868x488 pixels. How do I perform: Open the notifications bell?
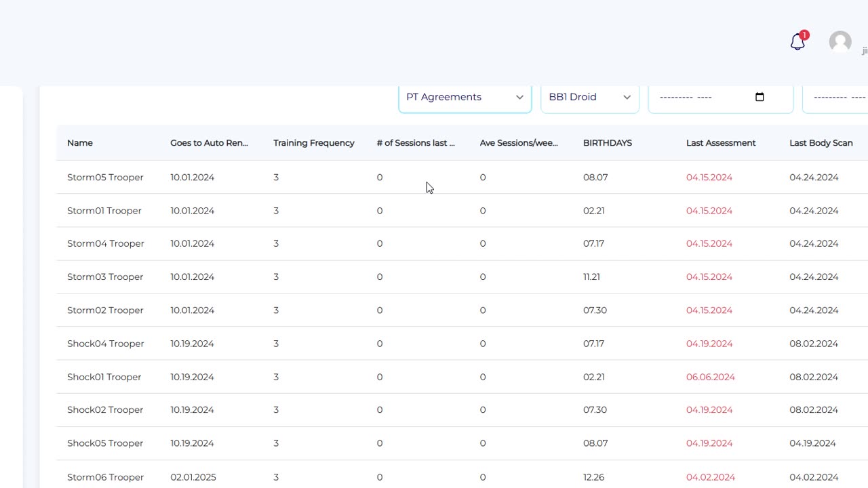click(797, 42)
